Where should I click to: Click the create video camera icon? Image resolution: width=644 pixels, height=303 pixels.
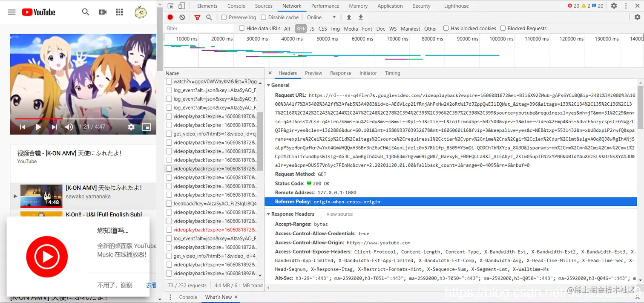103,12
